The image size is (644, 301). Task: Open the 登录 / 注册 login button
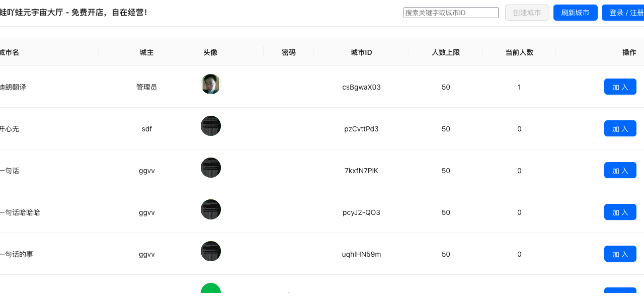[x=624, y=13]
